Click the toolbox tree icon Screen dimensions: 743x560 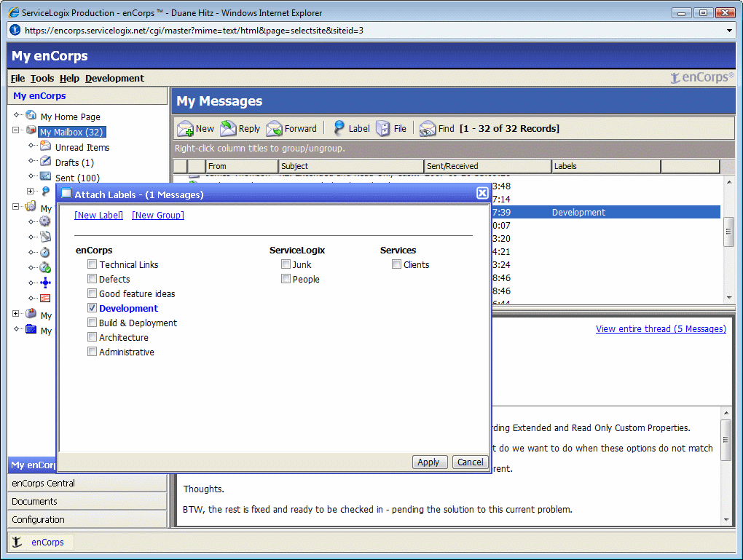pos(31,314)
